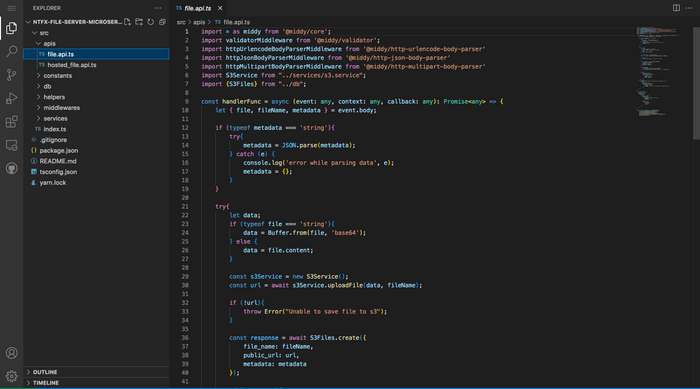Collapse all folders in explorer
700x389 pixels.
[162, 22]
